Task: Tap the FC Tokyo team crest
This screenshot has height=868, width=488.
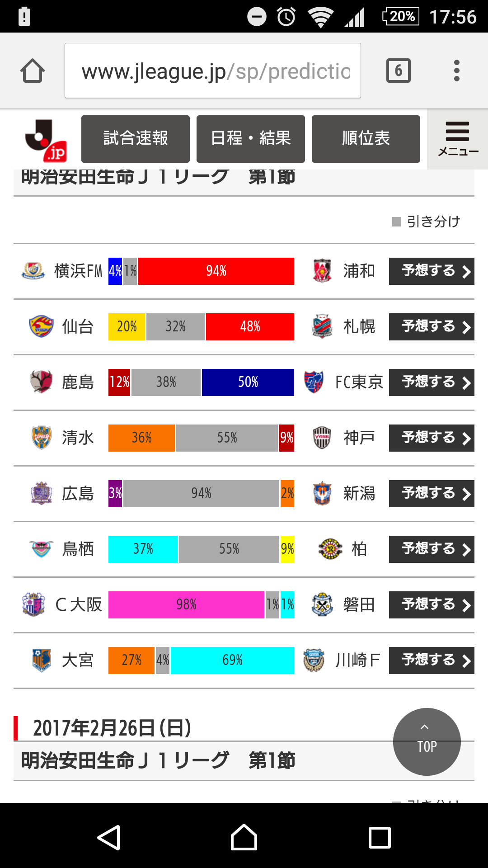Action: click(x=314, y=382)
